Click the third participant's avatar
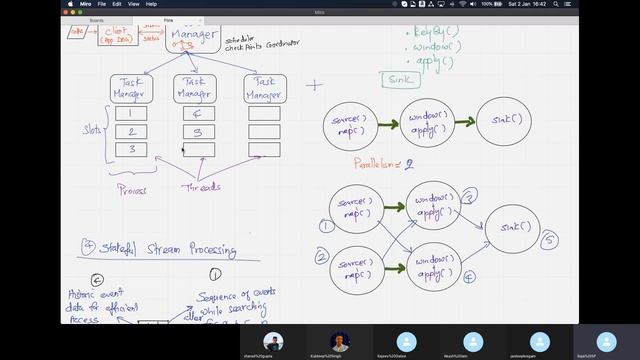 pyautogui.click(x=407, y=342)
